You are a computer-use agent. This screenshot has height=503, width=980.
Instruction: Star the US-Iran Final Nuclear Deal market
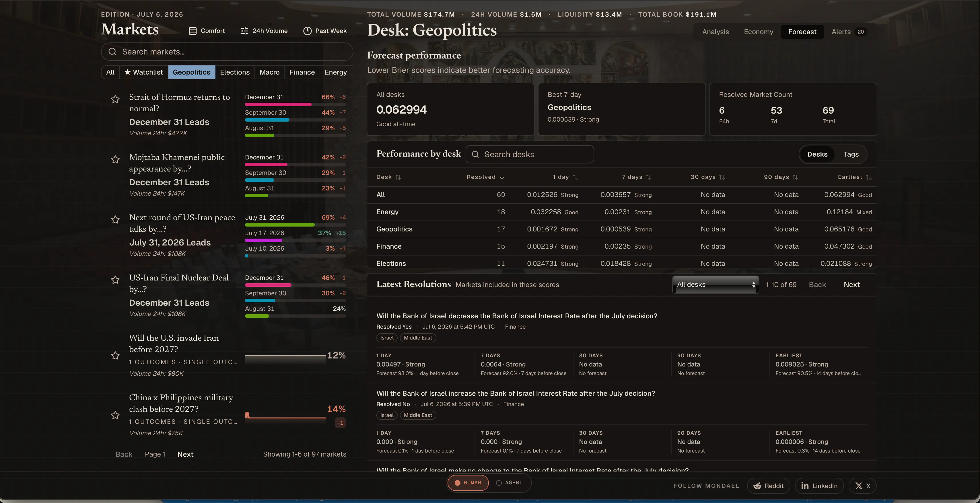[115, 280]
